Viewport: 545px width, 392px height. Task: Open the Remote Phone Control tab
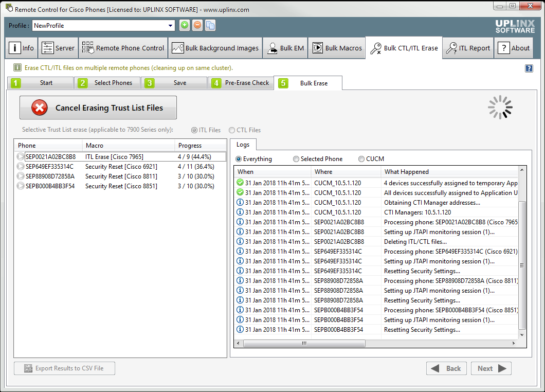coord(123,48)
